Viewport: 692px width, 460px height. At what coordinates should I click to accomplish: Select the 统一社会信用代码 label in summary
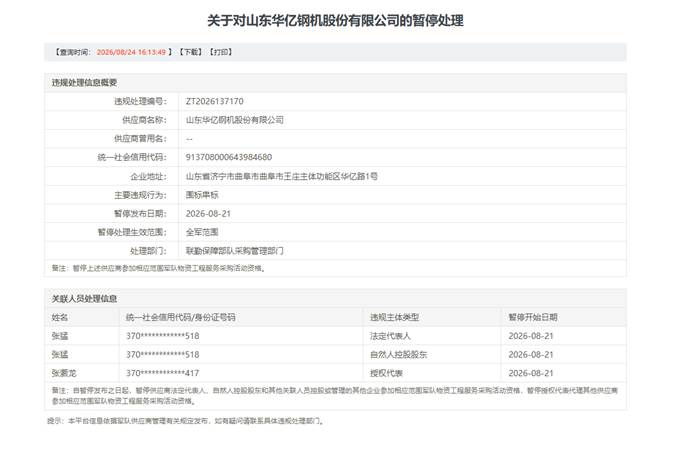coord(132,157)
